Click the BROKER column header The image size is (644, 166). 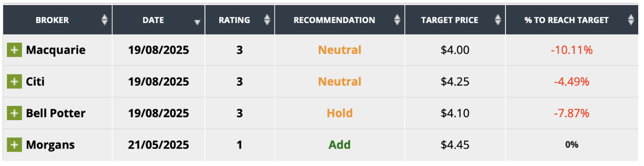52,20
